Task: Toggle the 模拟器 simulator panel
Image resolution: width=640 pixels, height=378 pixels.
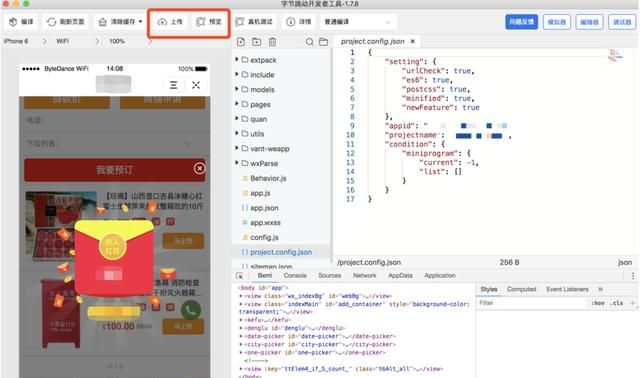Action: (x=557, y=22)
